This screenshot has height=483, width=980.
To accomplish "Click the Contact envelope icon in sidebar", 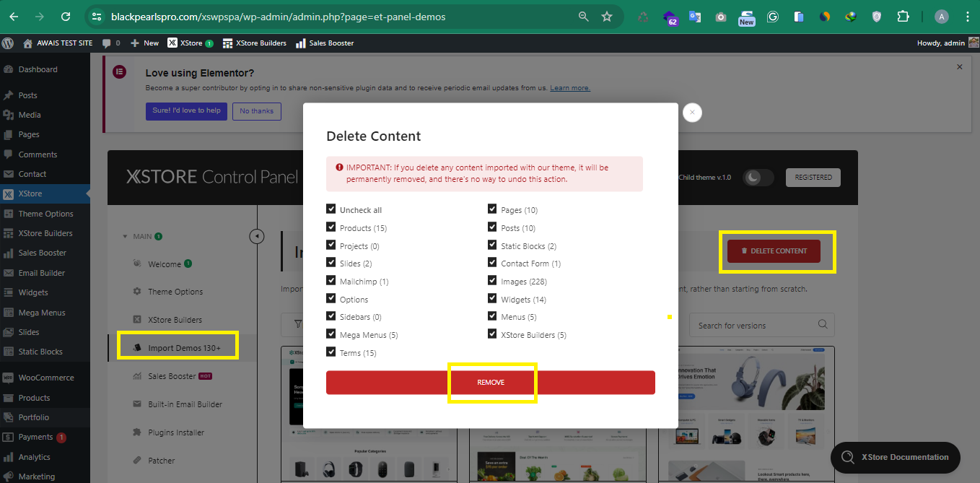I will tap(9, 174).
